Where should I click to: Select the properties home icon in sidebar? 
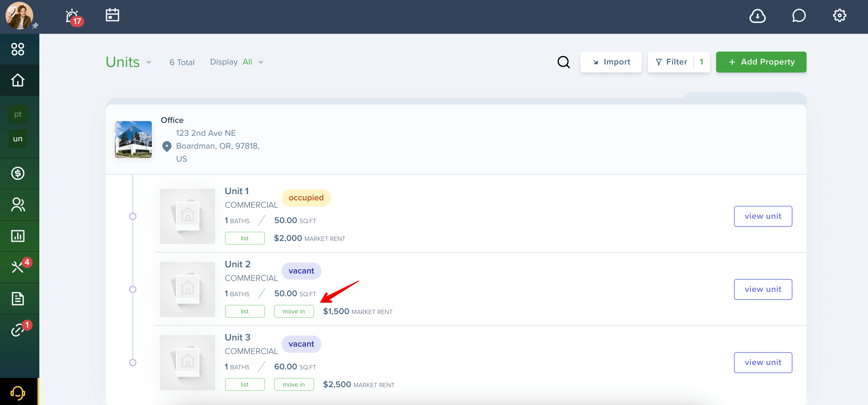point(18,80)
